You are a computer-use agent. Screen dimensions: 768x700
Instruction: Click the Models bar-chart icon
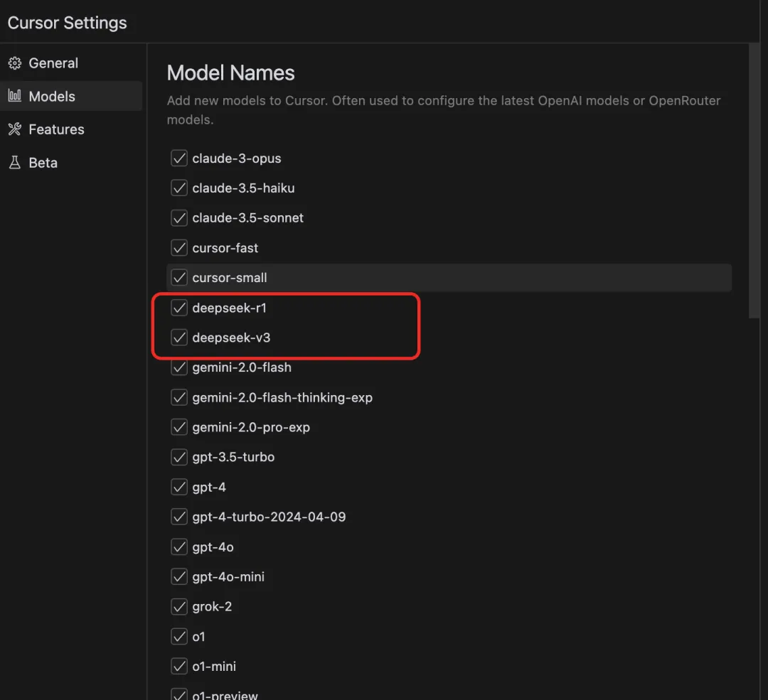coord(15,96)
